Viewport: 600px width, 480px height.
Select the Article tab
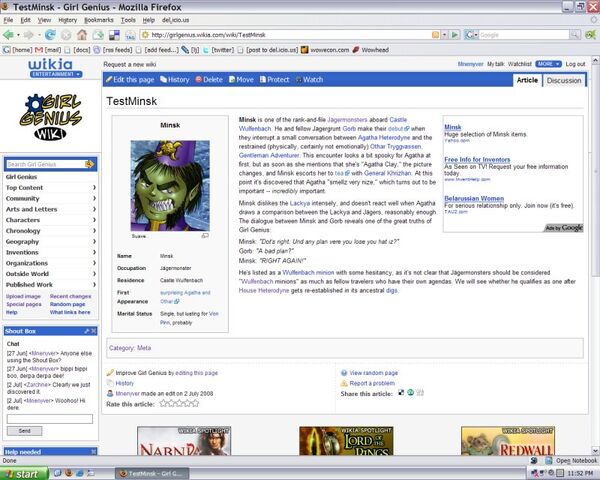click(527, 80)
